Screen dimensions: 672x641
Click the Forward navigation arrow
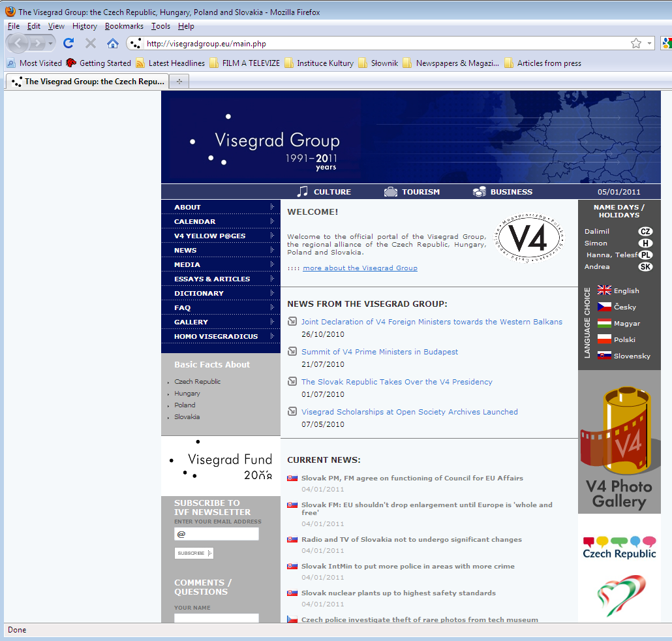pos(38,43)
